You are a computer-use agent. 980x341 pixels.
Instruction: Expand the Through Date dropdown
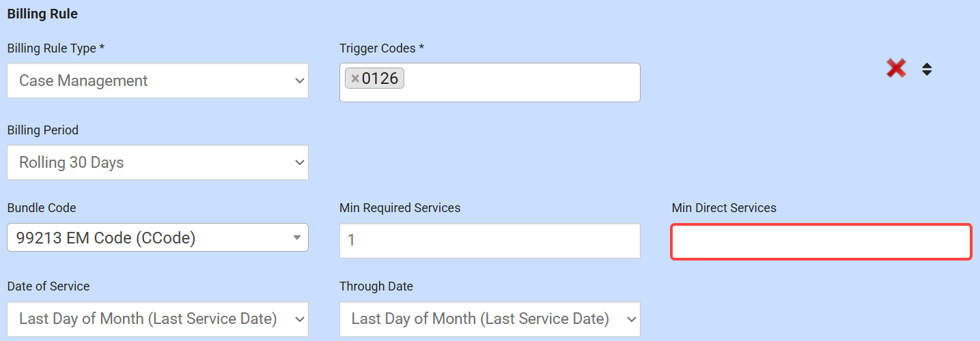coord(490,318)
